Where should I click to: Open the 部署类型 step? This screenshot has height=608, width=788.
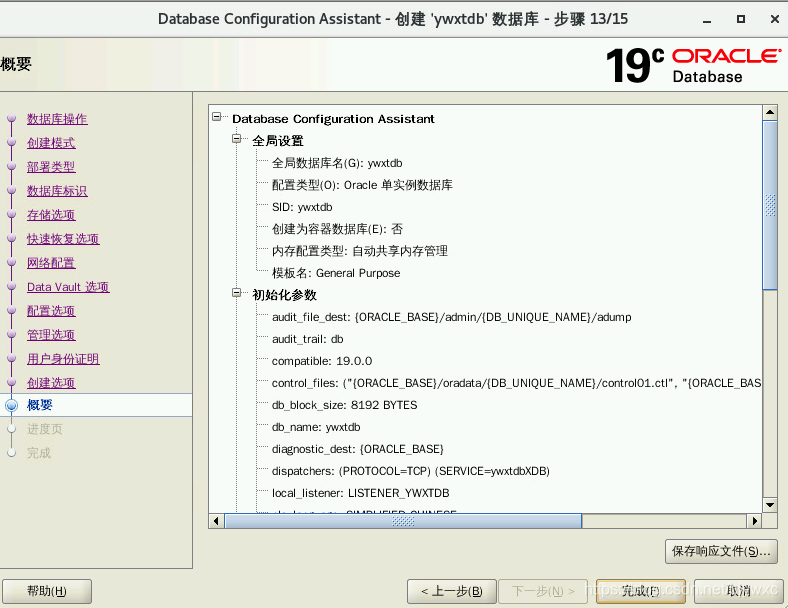point(51,167)
